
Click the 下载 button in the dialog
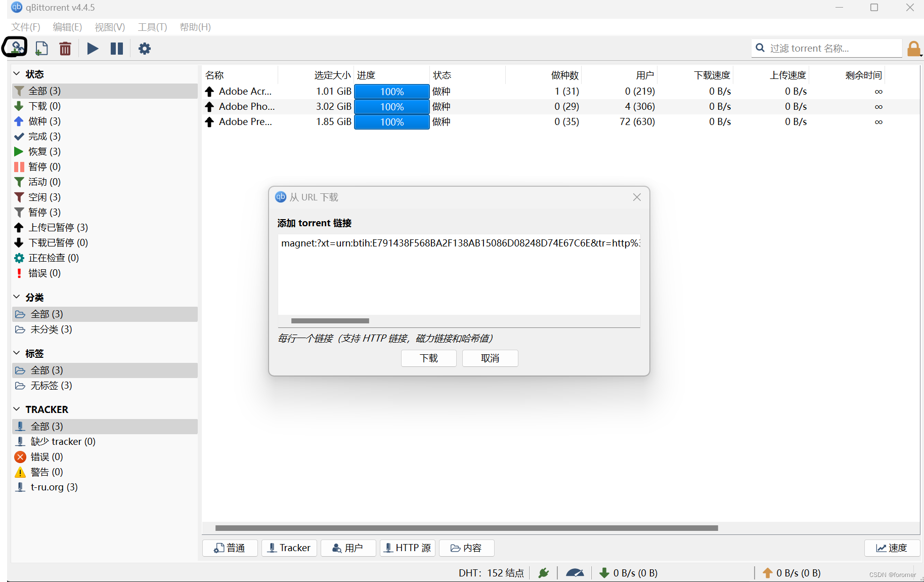pyautogui.click(x=428, y=358)
